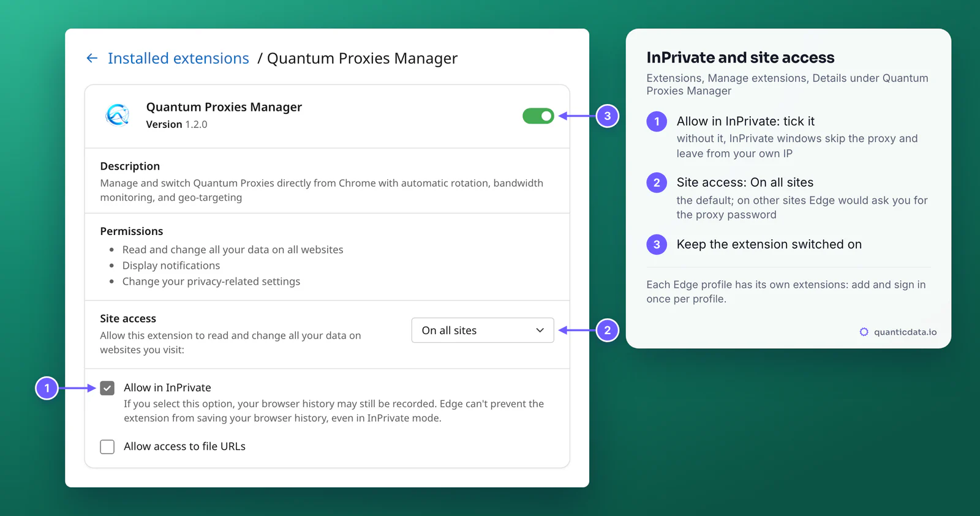
Task: Click the Permissions heading
Action: click(132, 231)
